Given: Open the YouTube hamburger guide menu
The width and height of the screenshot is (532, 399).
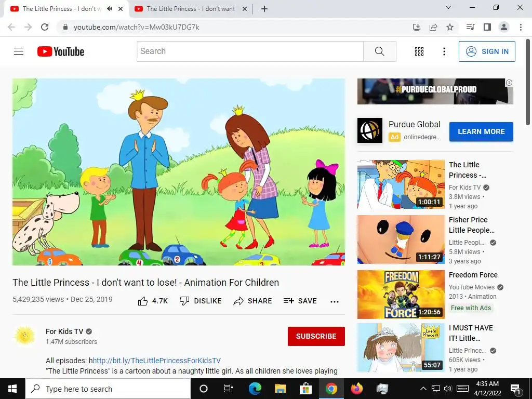Looking at the screenshot, I should (x=19, y=51).
